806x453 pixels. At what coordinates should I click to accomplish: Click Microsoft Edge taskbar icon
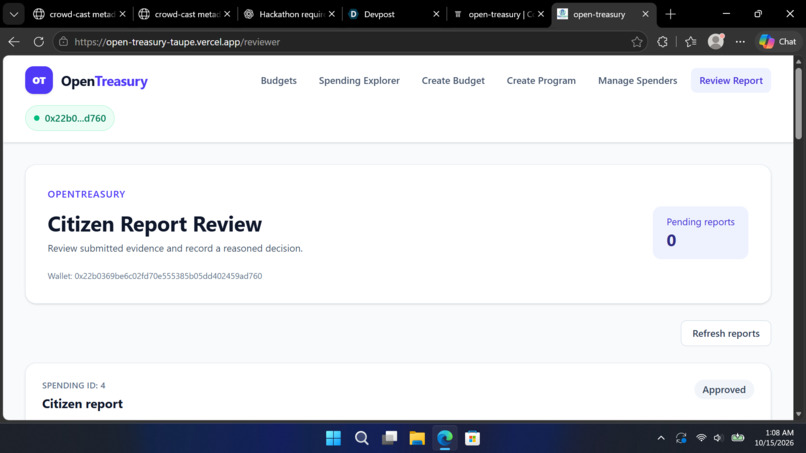445,438
